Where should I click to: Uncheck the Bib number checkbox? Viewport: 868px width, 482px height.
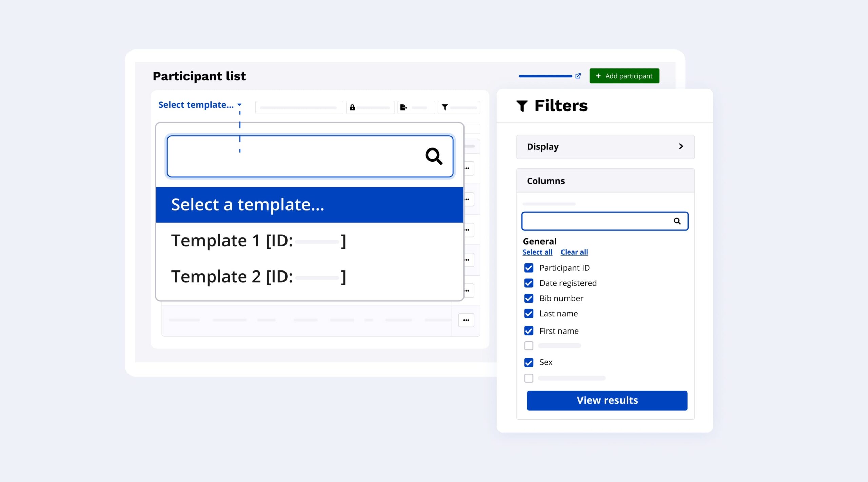tap(529, 299)
